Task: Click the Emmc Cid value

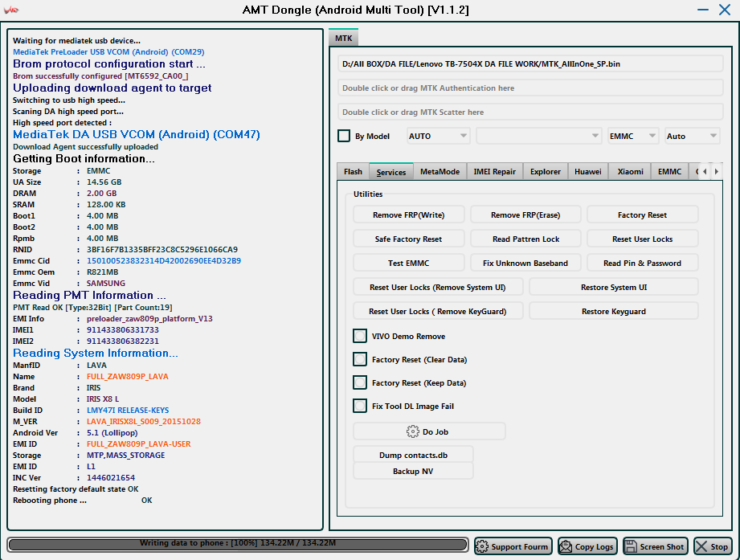Action: [x=164, y=260]
